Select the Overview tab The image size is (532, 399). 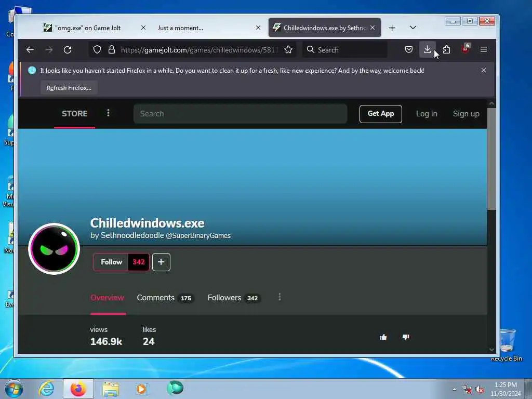tap(107, 298)
